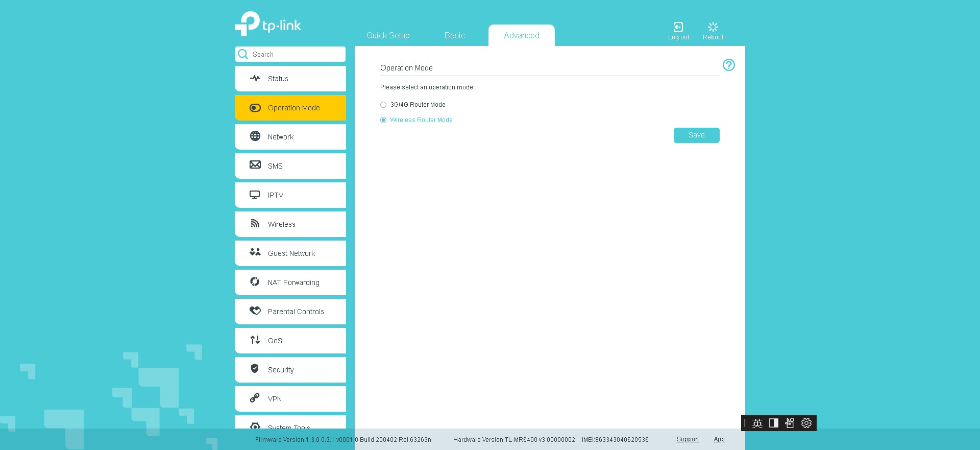Click the Log out label

[678, 37]
